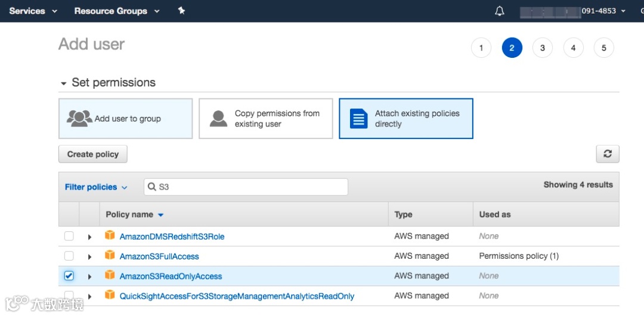Click the policy search field containing S3
Viewport: 644px width, 316px height.
(250, 187)
